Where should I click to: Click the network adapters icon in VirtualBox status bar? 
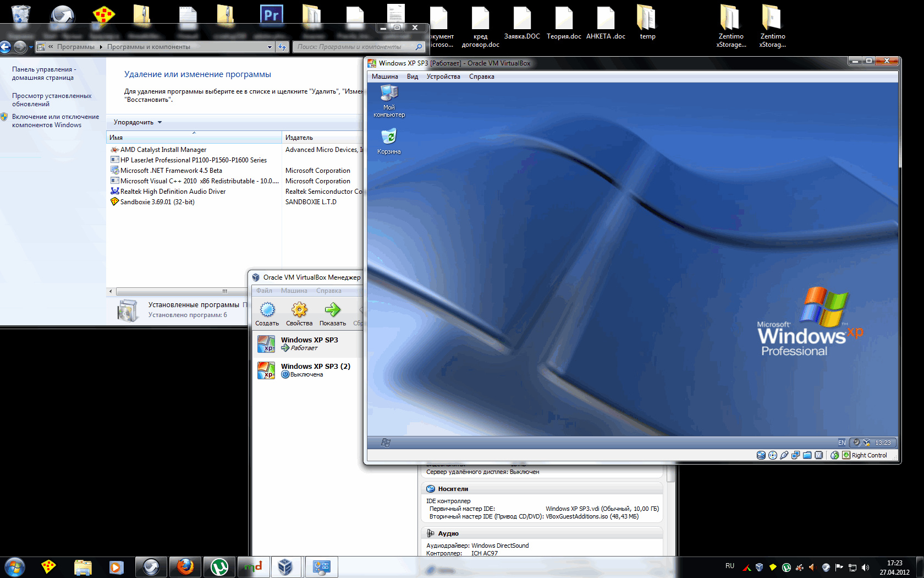click(x=796, y=455)
